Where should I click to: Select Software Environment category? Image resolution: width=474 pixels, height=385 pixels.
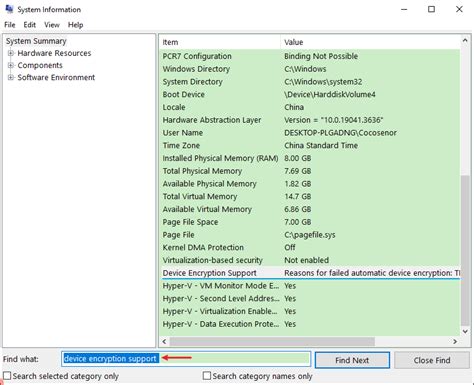point(56,77)
